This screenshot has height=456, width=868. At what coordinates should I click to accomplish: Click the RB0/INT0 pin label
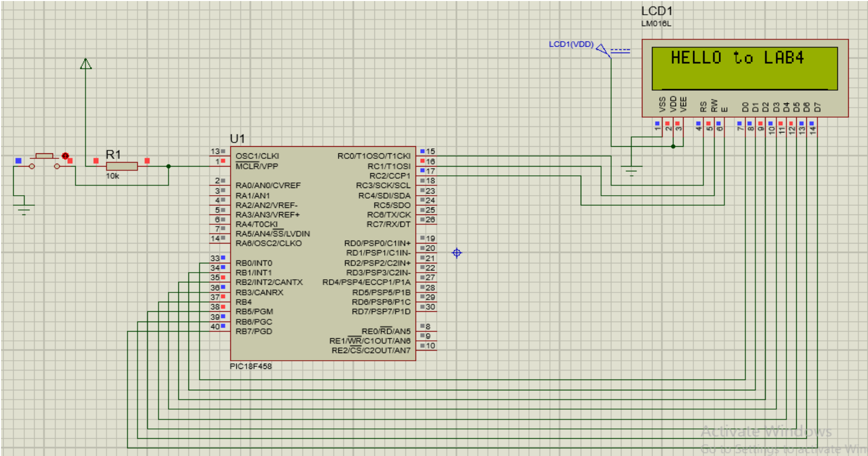[x=254, y=263]
